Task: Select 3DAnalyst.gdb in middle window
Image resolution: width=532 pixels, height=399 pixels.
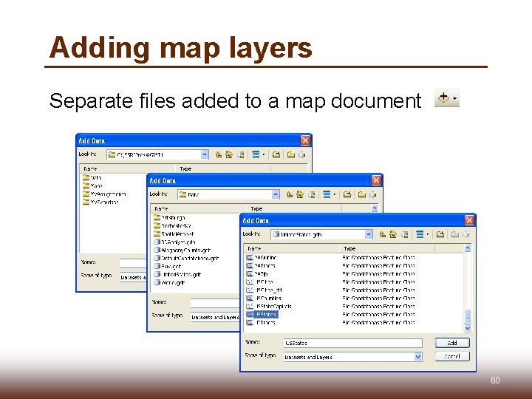Action: pyautogui.click(x=174, y=242)
